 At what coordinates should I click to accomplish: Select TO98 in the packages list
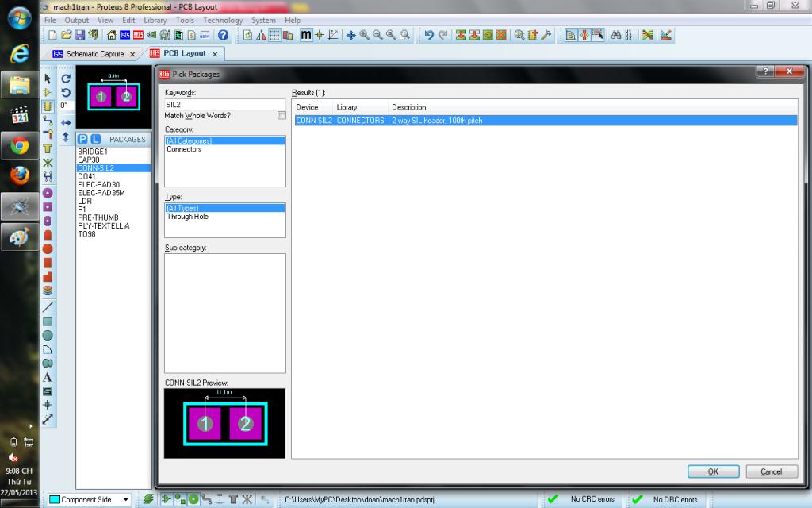(86, 234)
